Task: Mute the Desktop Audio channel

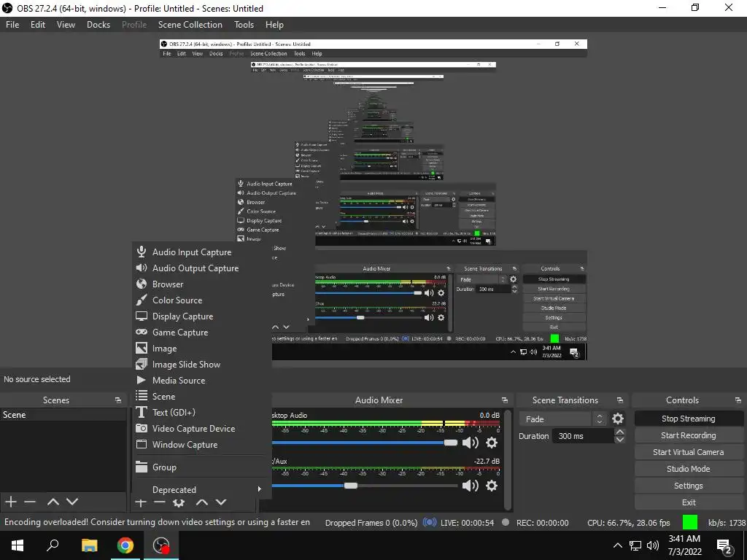Action: (471, 443)
